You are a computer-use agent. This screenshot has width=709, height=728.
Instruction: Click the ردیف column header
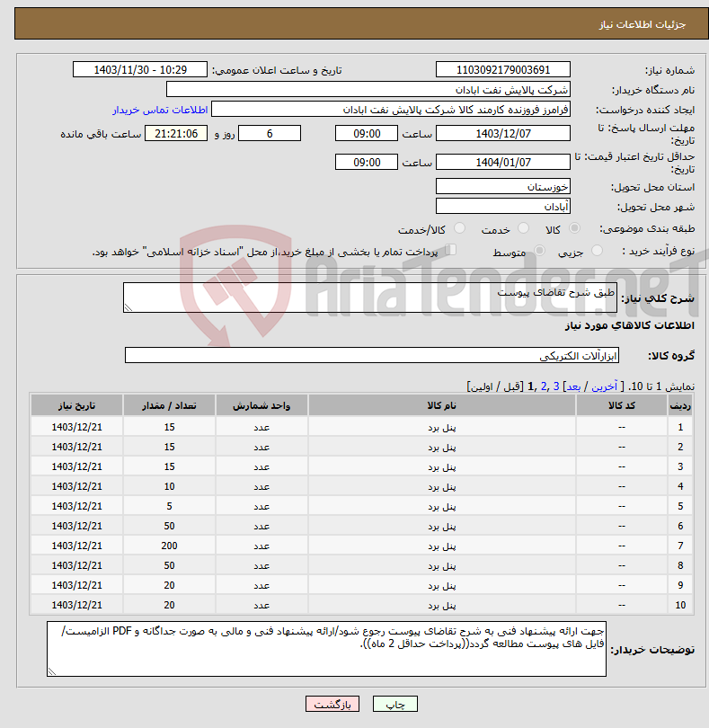coord(680,405)
